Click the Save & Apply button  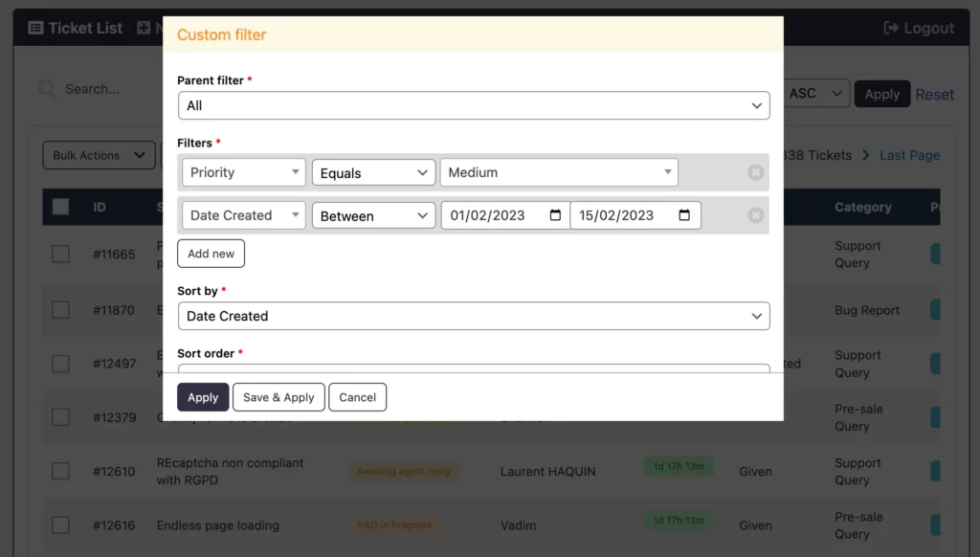[278, 397]
